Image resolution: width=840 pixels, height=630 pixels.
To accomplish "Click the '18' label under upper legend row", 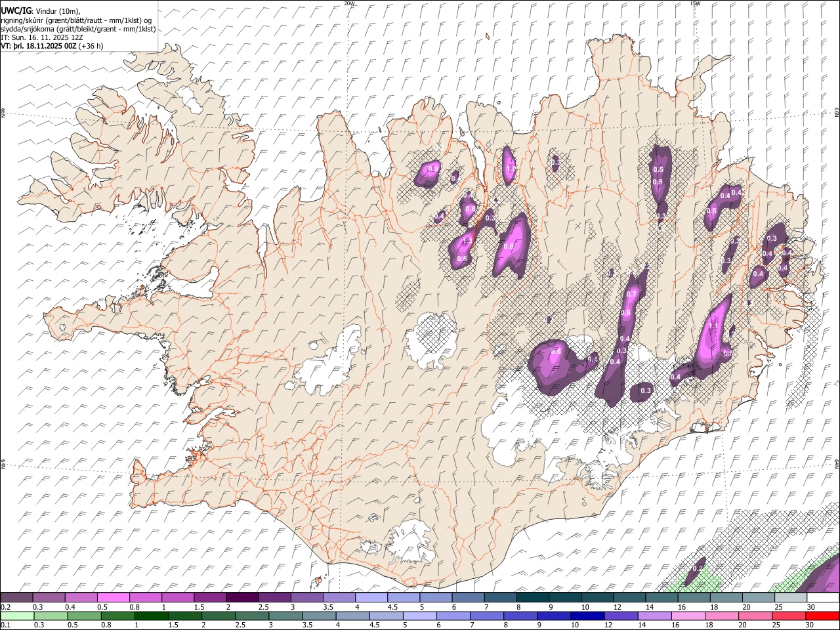I will pyautogui.click(x=714, y=607).
